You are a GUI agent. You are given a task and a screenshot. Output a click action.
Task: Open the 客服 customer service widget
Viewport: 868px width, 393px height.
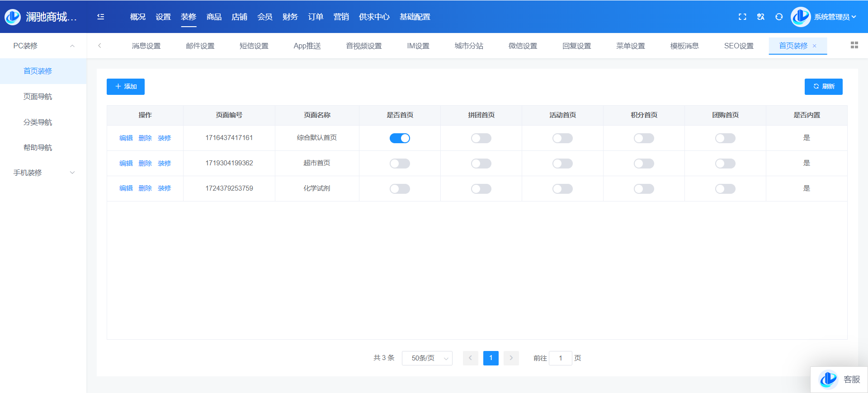[839, 379]
